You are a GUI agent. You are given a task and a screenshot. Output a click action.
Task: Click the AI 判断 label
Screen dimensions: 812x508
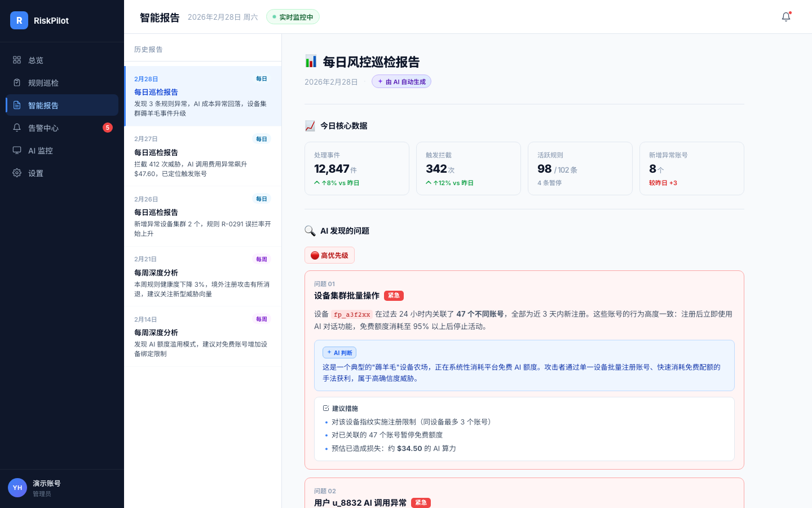click(339, 352)
